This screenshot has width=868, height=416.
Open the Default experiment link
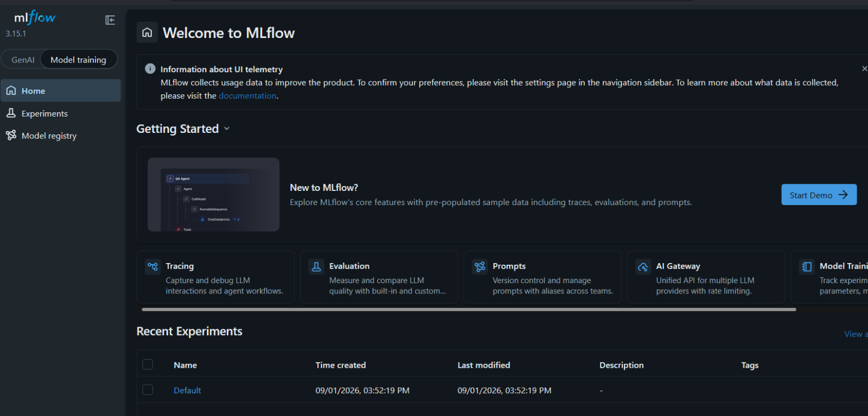[187, 391]
